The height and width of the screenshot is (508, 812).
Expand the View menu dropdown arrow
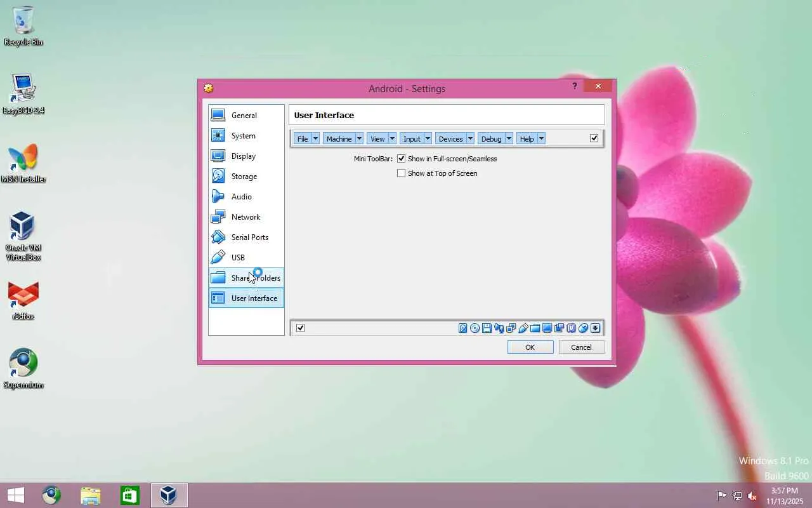coord(392,139)
